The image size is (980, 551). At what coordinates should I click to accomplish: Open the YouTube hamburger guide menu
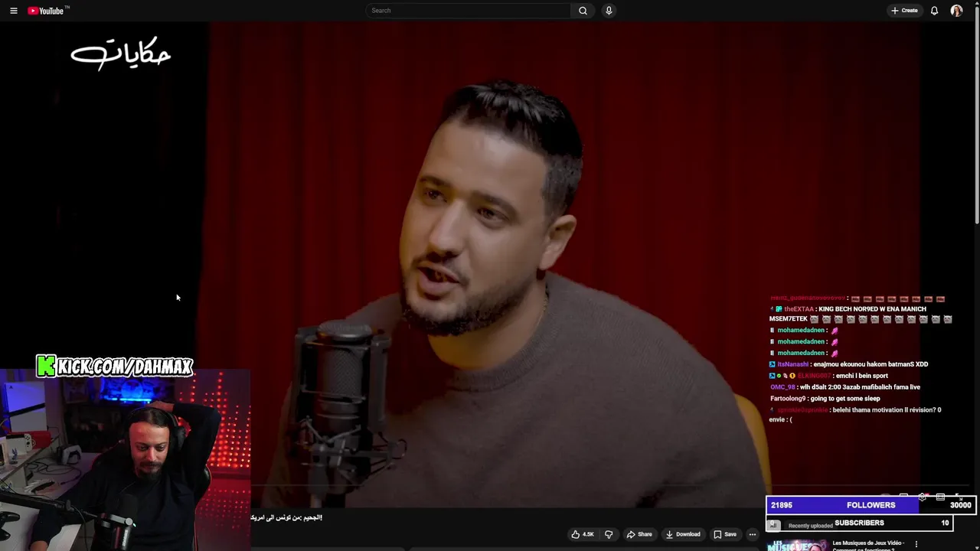[x=13, y=11]
